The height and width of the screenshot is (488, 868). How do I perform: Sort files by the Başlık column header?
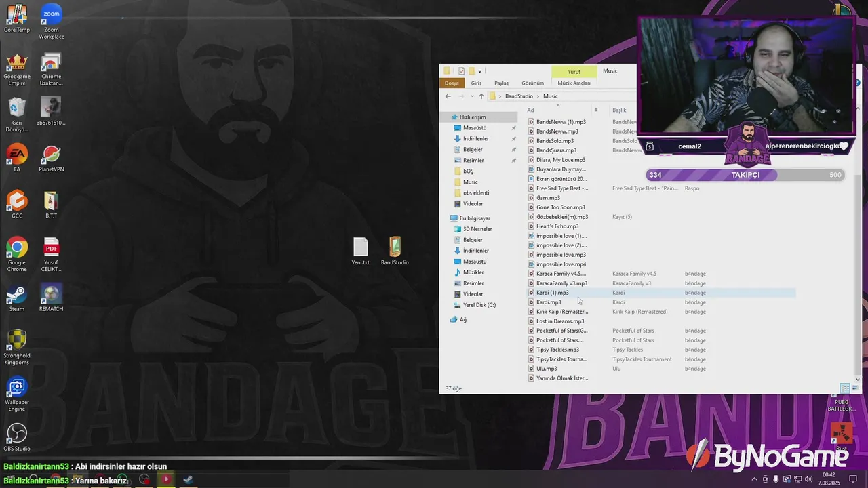619,110
